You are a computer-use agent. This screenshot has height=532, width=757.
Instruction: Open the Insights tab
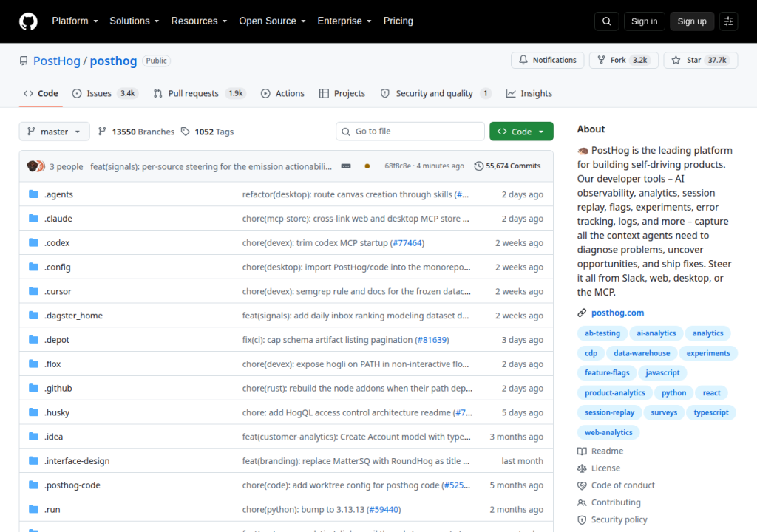pyautogui.click(x=529, y=94)
